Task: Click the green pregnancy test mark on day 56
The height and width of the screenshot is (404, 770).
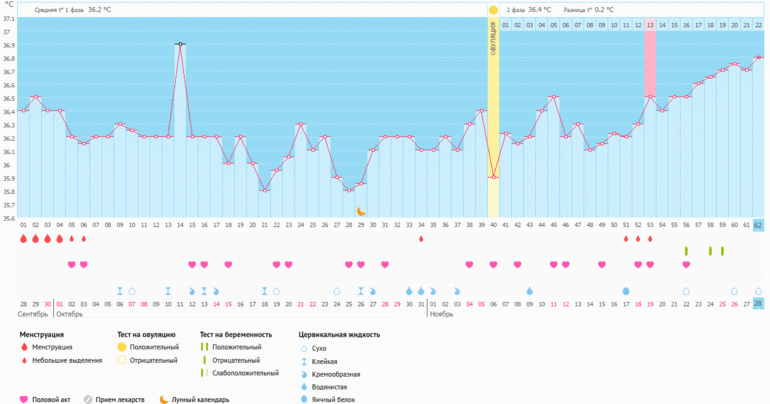Action: pos(686,251)
